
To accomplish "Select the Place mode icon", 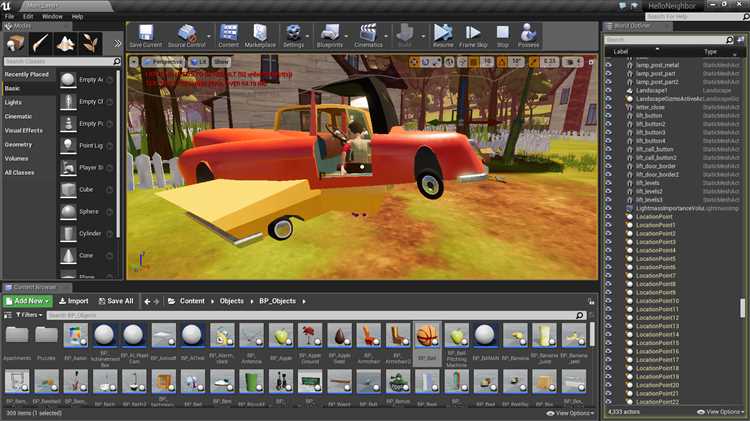I will tap(15, 44).
